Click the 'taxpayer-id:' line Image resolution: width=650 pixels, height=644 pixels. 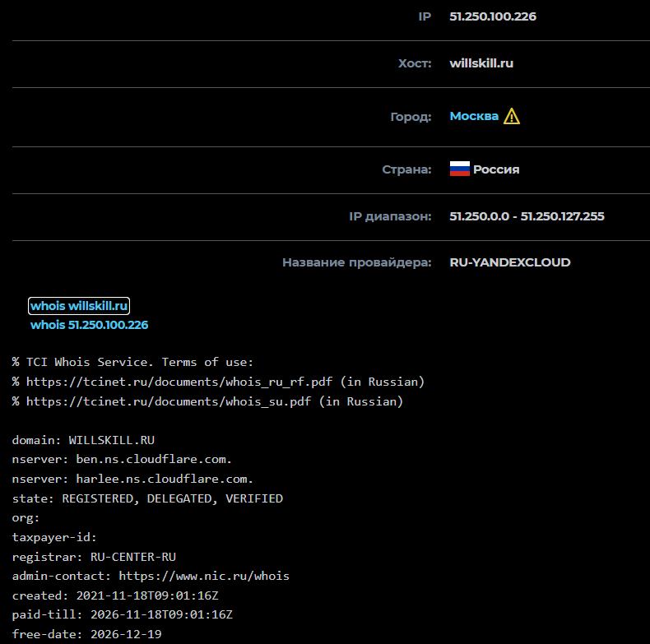click(54, 538)
